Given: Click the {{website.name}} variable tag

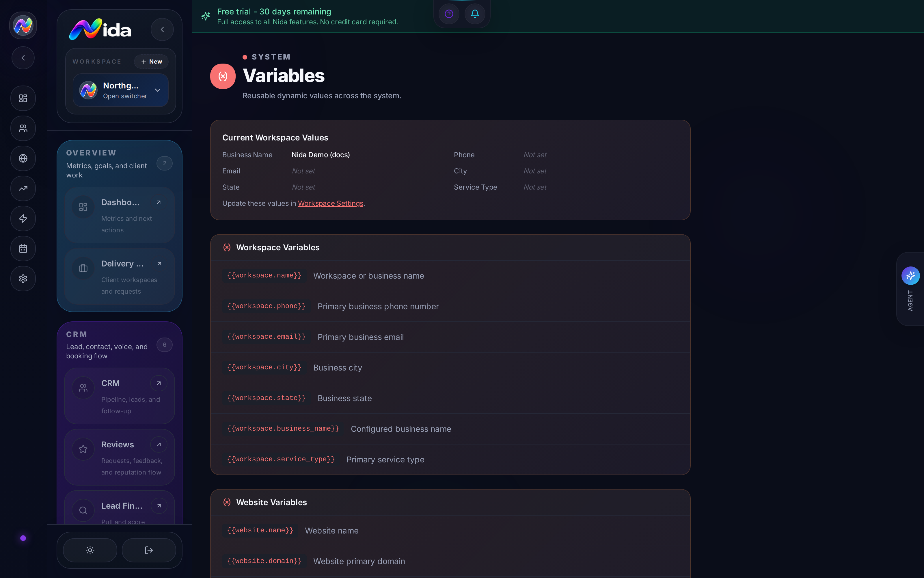Looking at the screenshot, I should tap(260, 531).
